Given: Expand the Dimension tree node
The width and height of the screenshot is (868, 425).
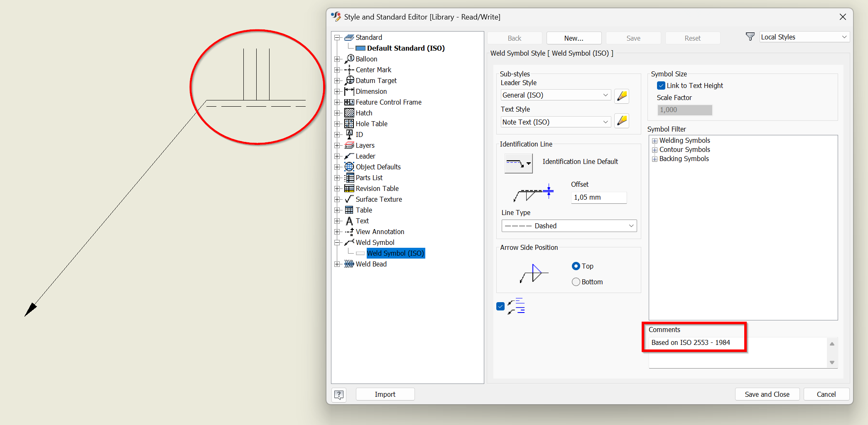Looking at the screenshot, I should click(337, 91).
